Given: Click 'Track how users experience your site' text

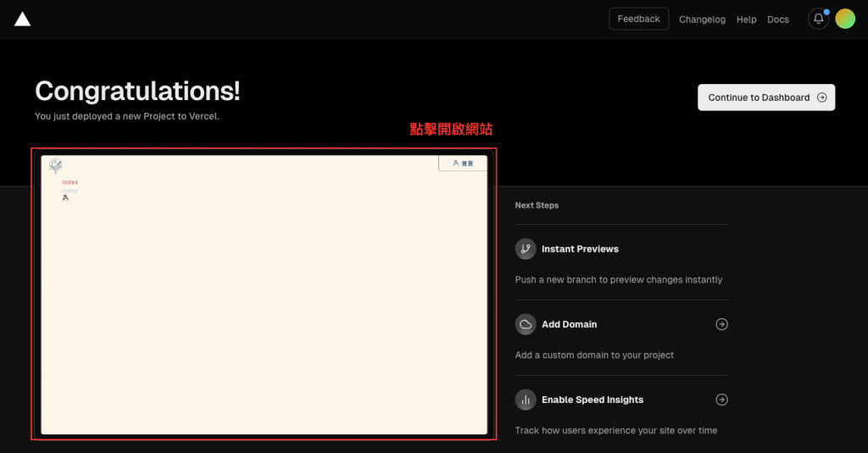Looking at the screenshot, I should click(x=615, y=430).
